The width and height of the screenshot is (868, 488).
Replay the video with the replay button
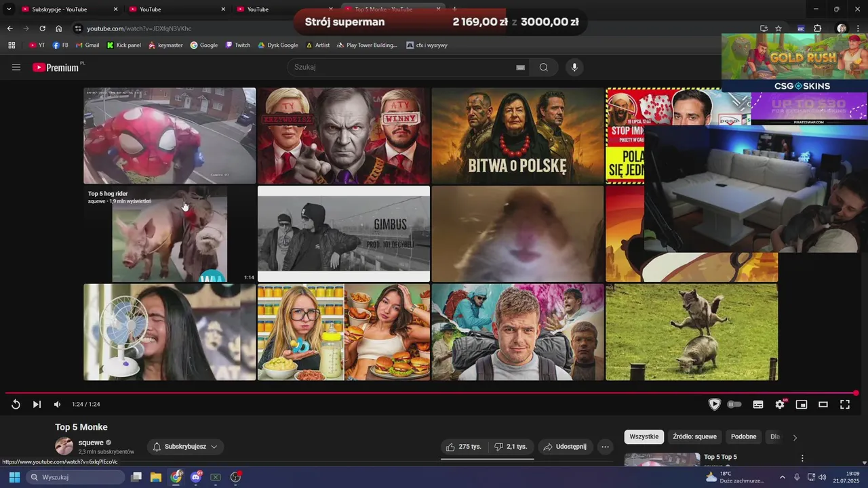click(16, 405)
